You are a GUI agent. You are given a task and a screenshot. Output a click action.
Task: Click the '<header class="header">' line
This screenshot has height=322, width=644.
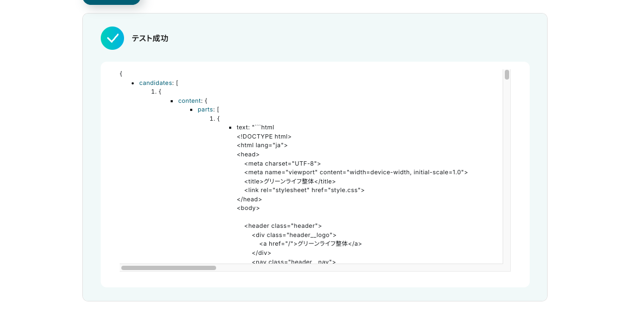pyautogui.click(x=283, y=226)
